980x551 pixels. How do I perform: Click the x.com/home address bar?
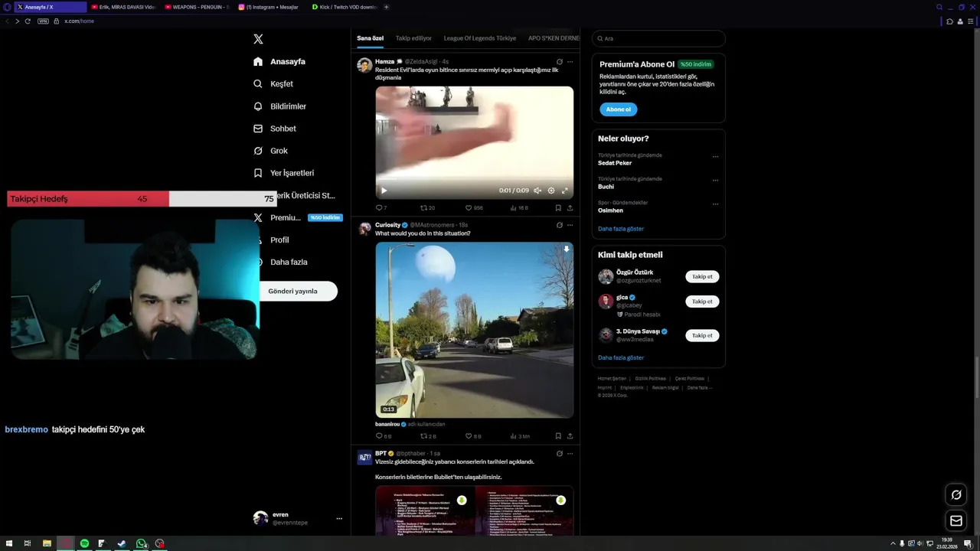(80, 21)
